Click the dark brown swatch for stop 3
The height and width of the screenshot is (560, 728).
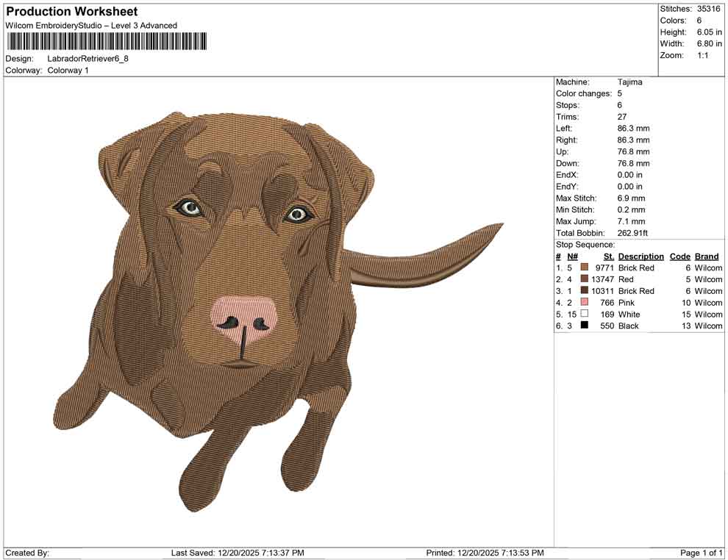[x=585, y=291]
